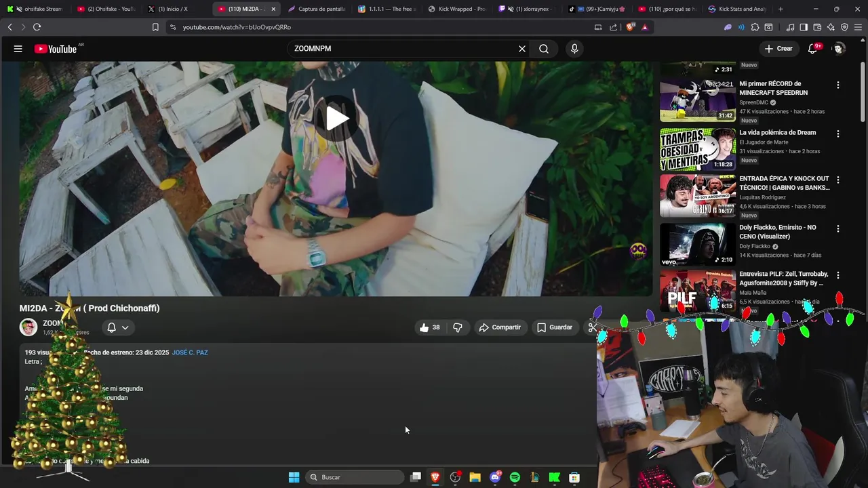Open the JOSÉ C. PAZ location link
Screen dimensions: 868x488
(x=190, y=352)
